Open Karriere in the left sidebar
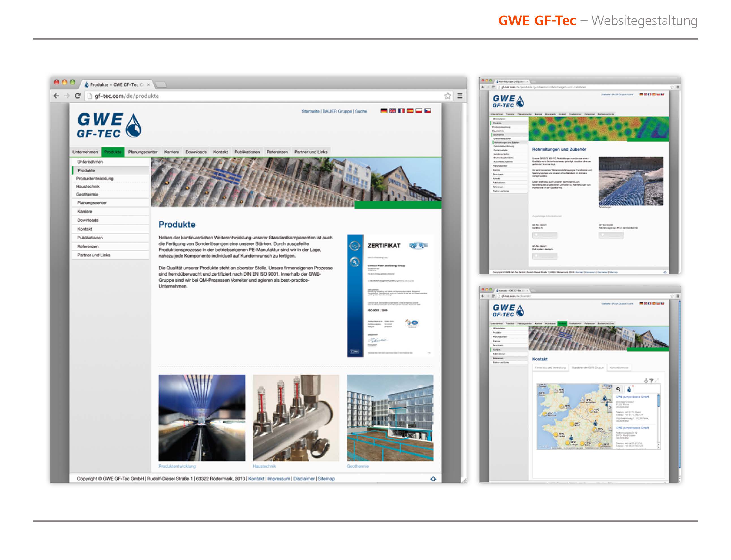Screen dimensions: 731x560 (x=110, y=211)
